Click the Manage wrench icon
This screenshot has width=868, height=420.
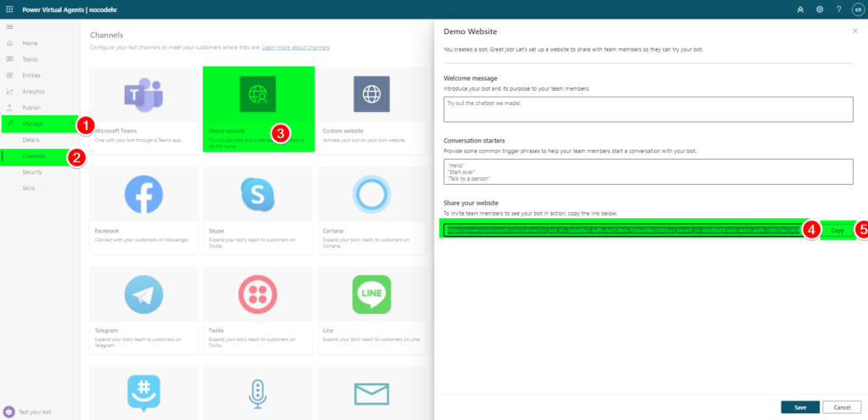(x=9, y=124)
